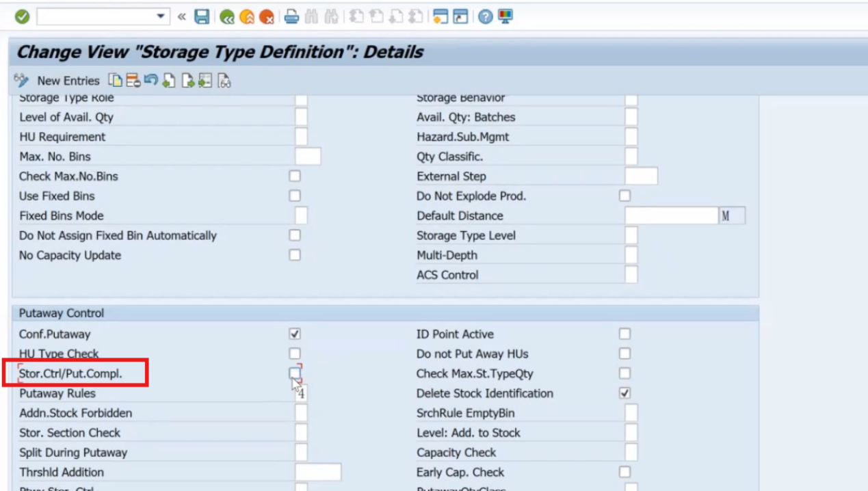Toggle Check Max.St.TypeQty checkbox

(x=624, y=373)
